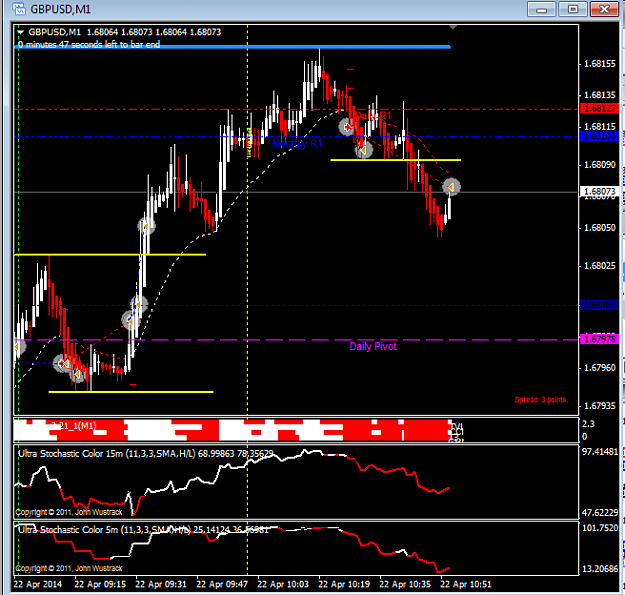Click the blue 1.68108 price tag
The width and height of the screenshot is (625, 595).
pyautogui.click(x=599, y=136)
